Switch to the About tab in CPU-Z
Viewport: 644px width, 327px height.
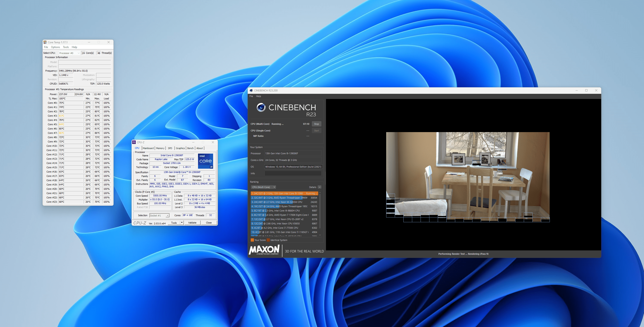coord(200,148)
